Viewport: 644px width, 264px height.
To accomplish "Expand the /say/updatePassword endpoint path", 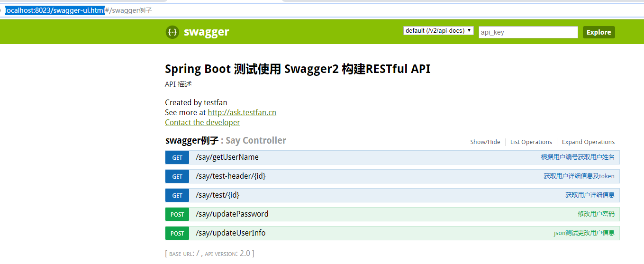I will click(232, 214).
